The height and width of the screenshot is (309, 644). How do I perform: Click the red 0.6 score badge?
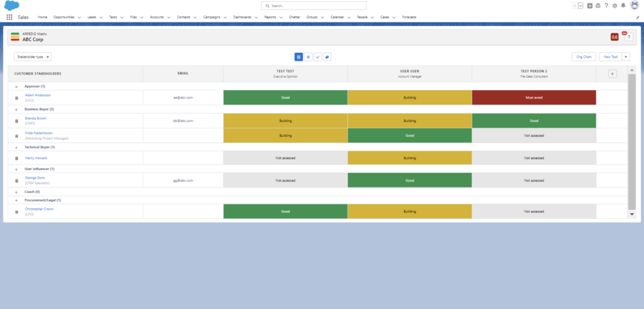615,37
